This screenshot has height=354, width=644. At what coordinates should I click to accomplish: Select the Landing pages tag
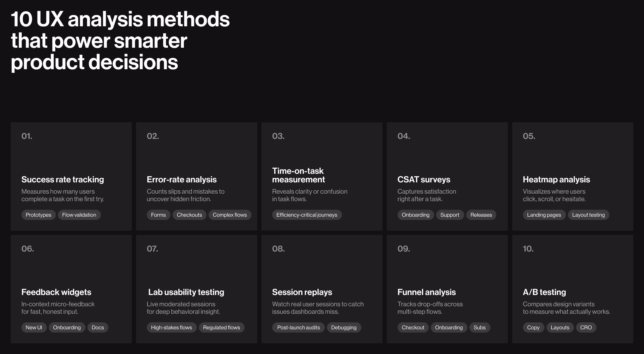click(x=544, y=215)
